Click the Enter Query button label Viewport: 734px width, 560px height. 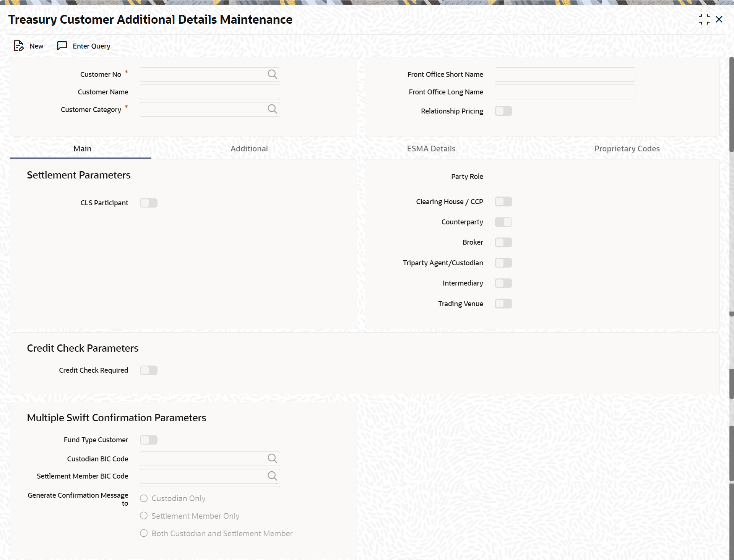[x=91, y=46]
